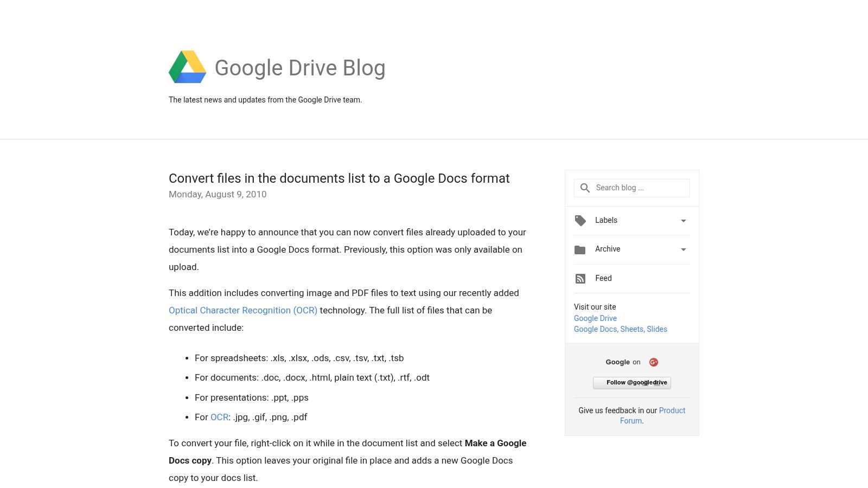Open the RSS Feed icon
868x488 pixels.
(x=580, y=278)
